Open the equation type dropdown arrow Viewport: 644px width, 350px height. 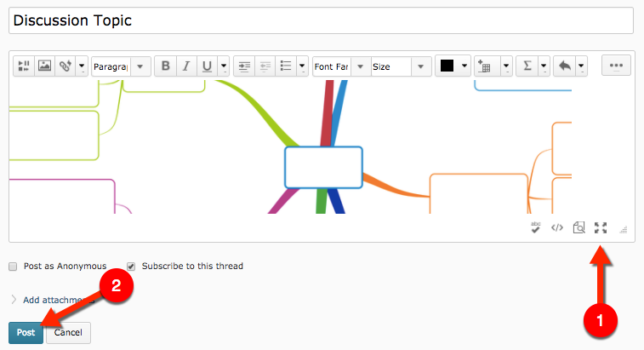pyautogui.click(x=544, y=66)
